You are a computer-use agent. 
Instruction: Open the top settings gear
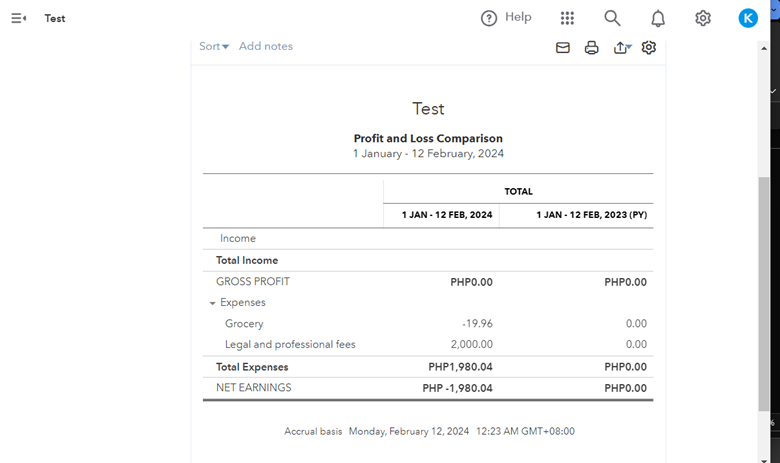coord(703,18)
